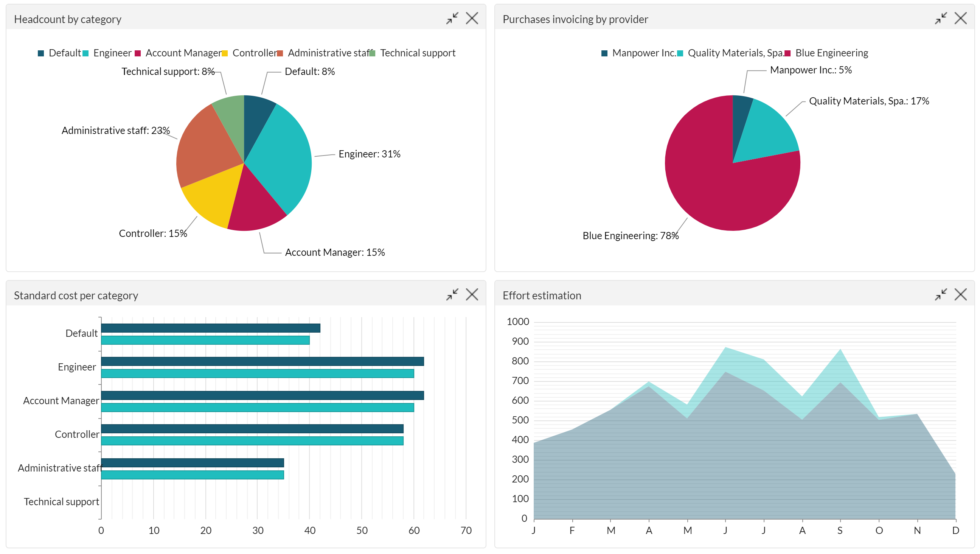Viewport: 980px width, 554px height.
Task: Toggle Technical support legend entry
Action: coord(417,53)
